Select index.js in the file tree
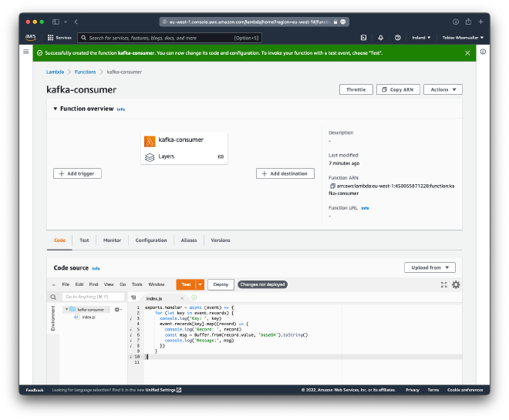 coord(88,317)
